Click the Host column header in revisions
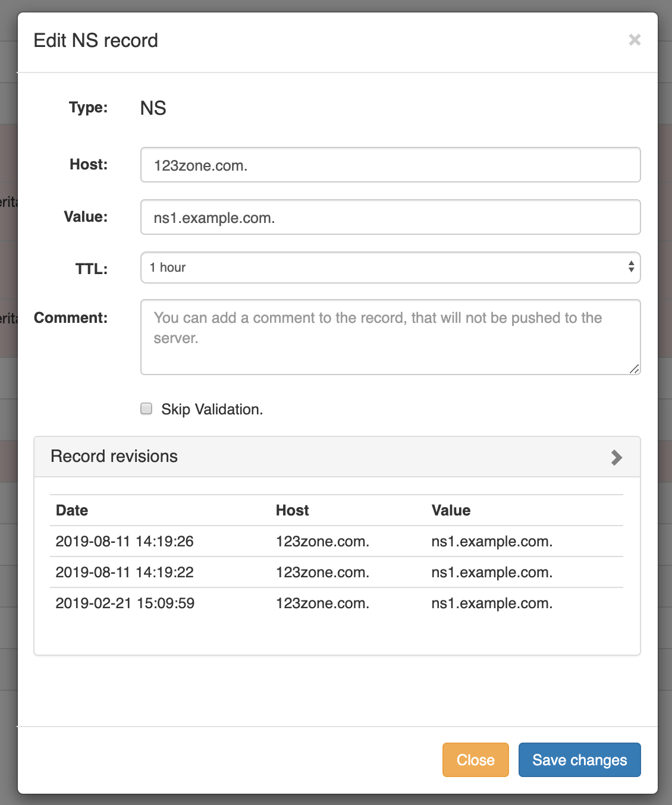Viewport: 672px width, 805px height. (x=292, y=510)
